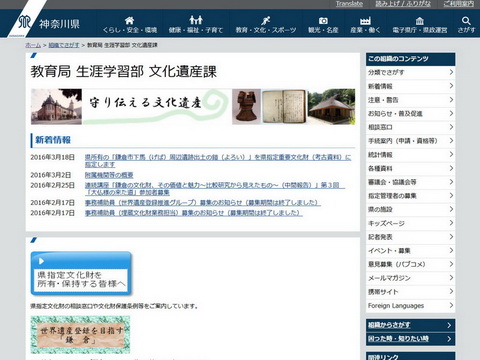Open キッズページ sidebar item

pos(410,223)
